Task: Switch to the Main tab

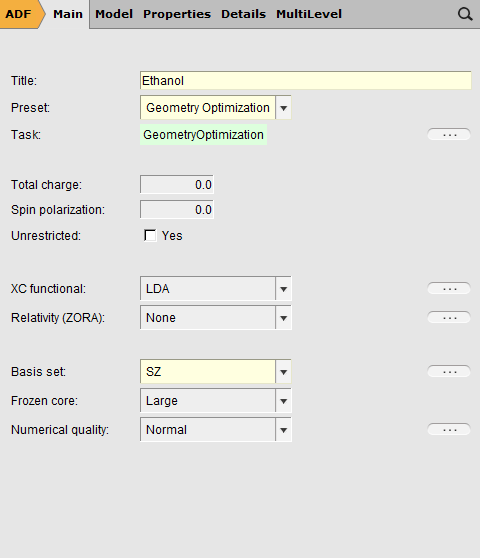Action: [68, 14]
